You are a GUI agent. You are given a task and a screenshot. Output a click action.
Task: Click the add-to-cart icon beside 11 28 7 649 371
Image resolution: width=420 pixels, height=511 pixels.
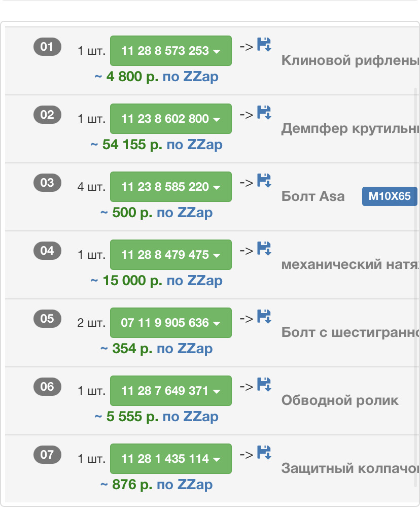tap(264, 384)
